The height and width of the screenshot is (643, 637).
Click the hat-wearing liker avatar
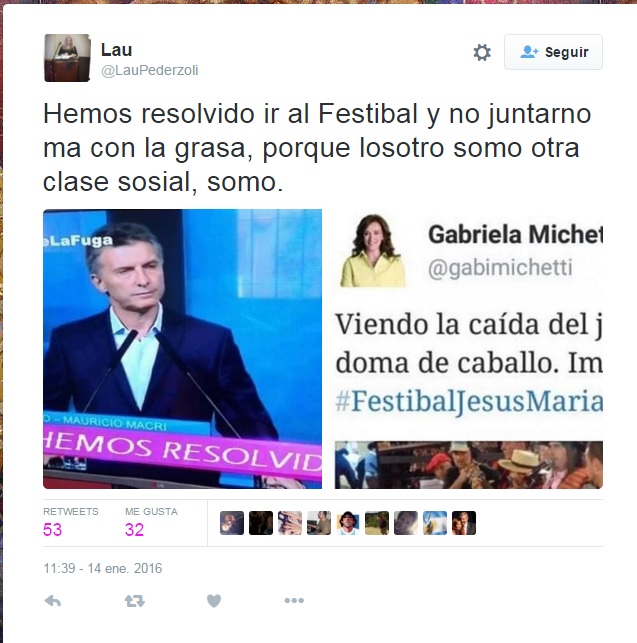(348, 523)
